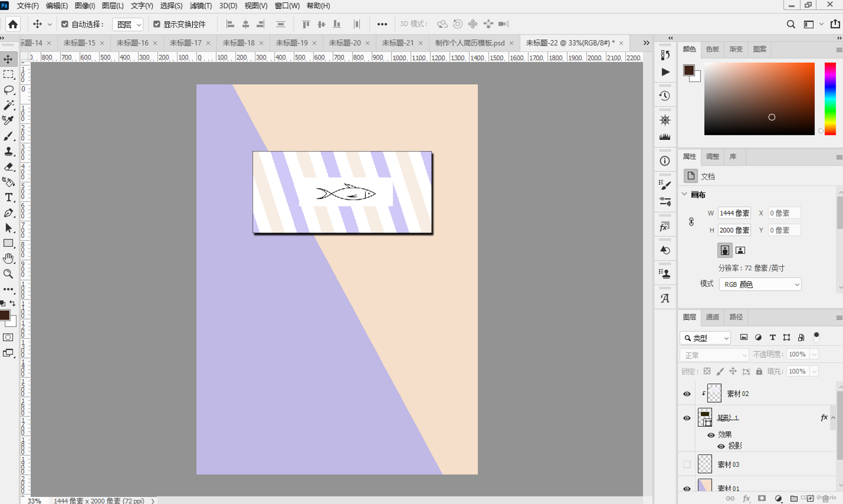
Task: Click the share icon at top right
Action: click(835, 24)
